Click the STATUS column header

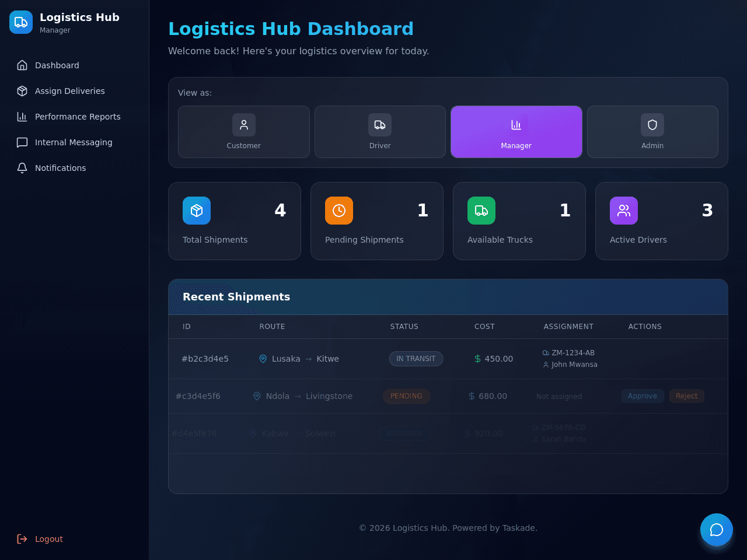404,327
